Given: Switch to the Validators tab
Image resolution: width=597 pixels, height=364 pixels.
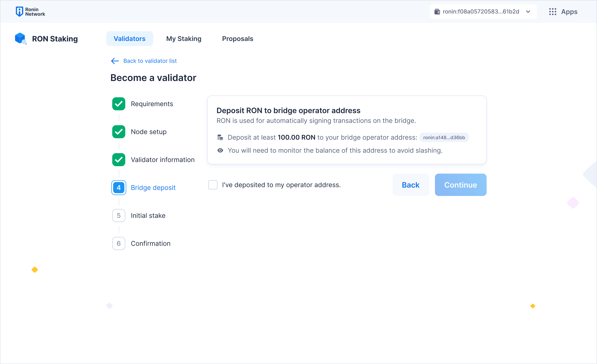Looking at the screenshot, I should tap(130, 39).
